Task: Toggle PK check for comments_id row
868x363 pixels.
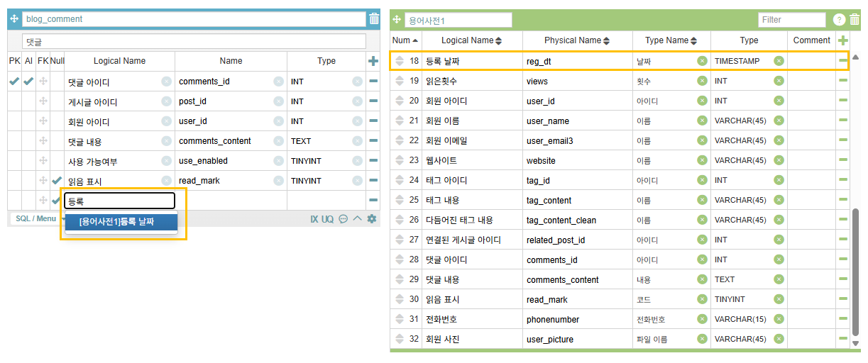Action: pos(14,82)
